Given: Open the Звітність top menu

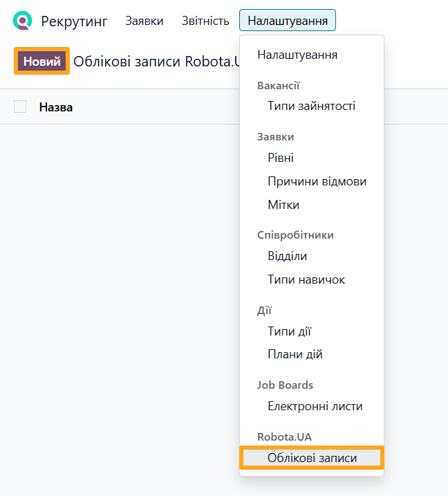Looking at the screenshot, I should point(205,21).
